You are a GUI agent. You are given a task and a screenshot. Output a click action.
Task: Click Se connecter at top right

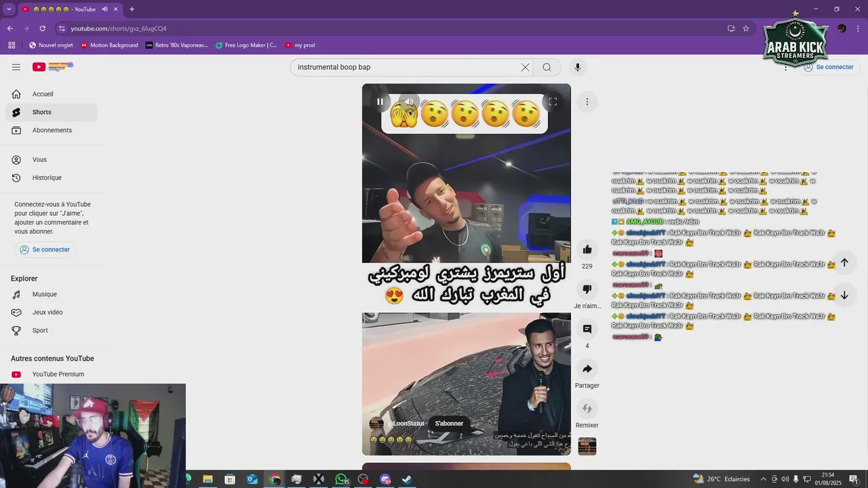pos(829,67)
